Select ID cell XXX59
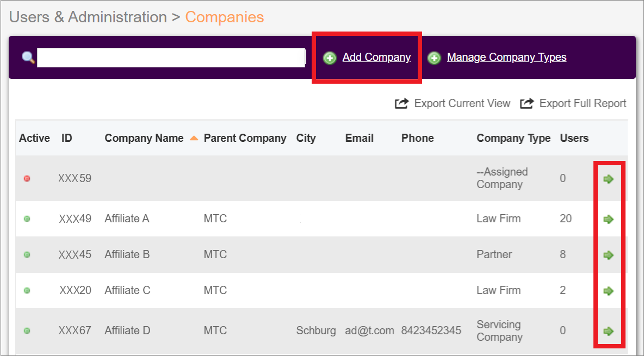The image size is (644, 356). pos(75,178)
